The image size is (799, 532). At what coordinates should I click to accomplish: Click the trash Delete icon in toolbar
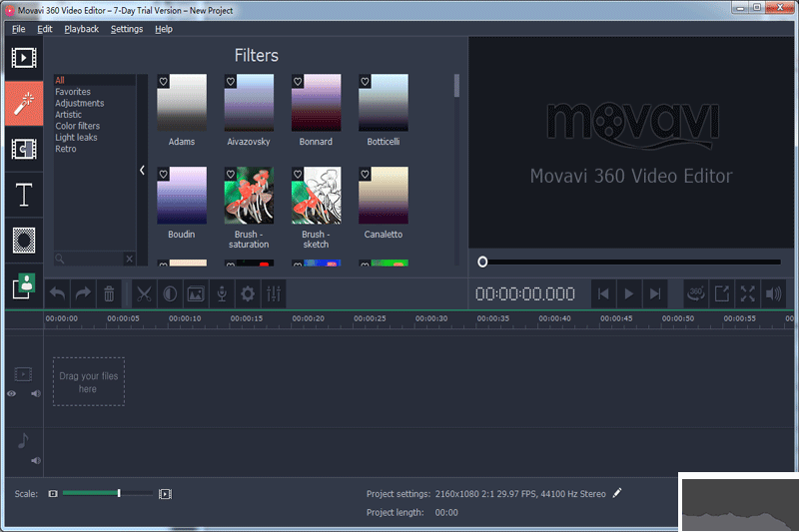tap(110, 293)
